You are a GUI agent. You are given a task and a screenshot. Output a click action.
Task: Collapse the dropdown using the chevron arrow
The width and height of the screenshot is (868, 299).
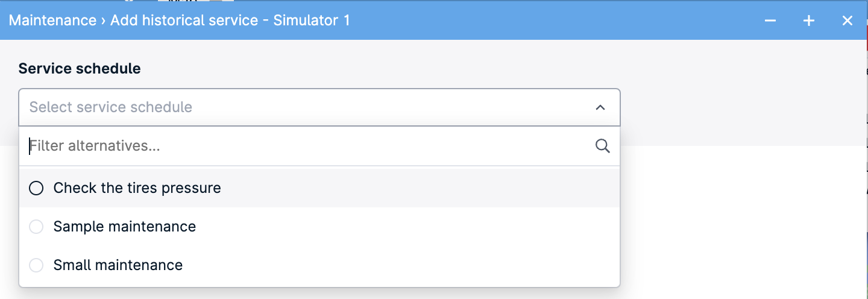[600, 107]
